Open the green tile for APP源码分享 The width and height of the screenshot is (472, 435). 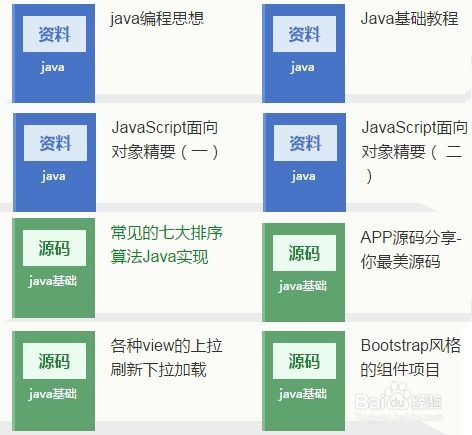(304, 272)
